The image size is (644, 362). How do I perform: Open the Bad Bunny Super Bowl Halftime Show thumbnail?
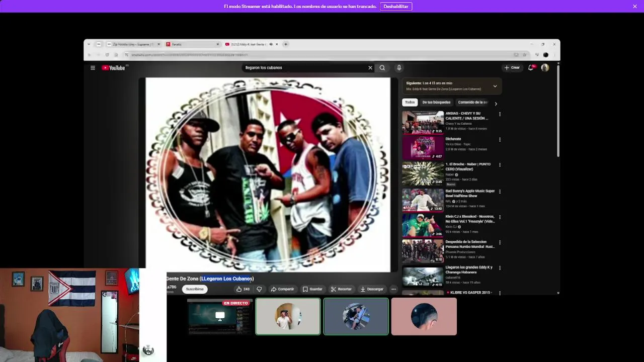coord(423,200)
